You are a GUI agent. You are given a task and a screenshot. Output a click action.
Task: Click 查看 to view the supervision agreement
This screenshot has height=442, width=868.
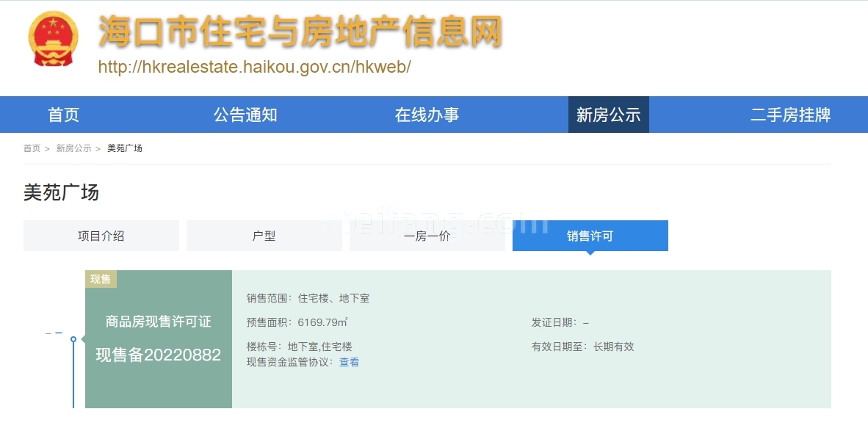click(349, 362)
